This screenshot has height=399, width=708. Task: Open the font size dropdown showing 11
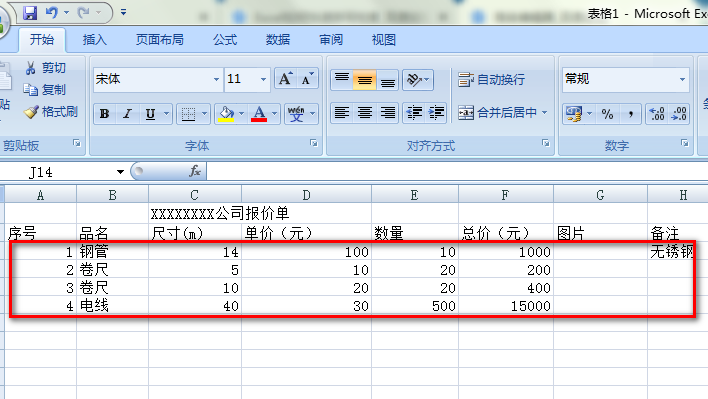pyautogui.click(x=263, y=79)
